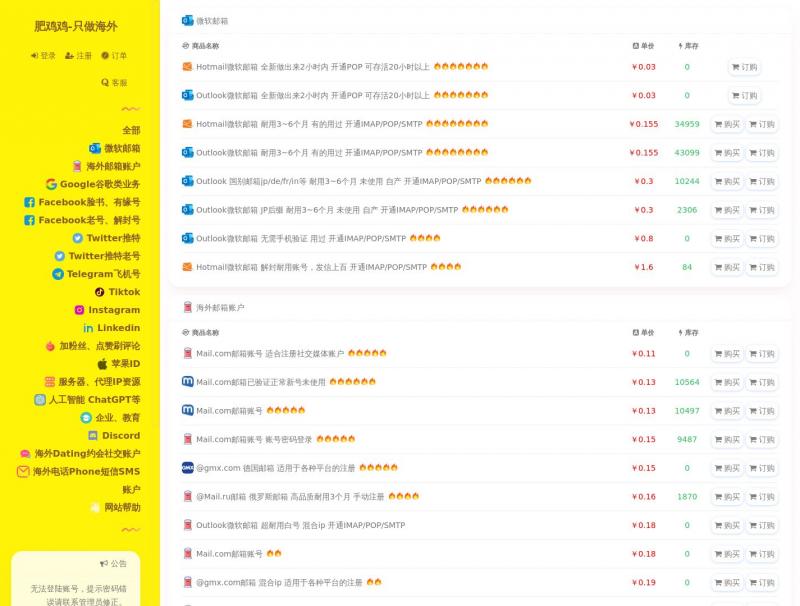The height and width of the screenshot is (606, 800).
Task: Click the ¥0.16 price of @Mail.ru邮箱
Action: click(643, 496)
